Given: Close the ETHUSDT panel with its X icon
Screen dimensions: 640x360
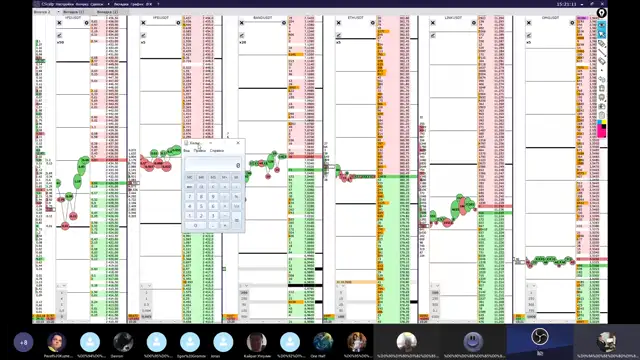Looking at the screenshot, I should (x=338, y=23).
